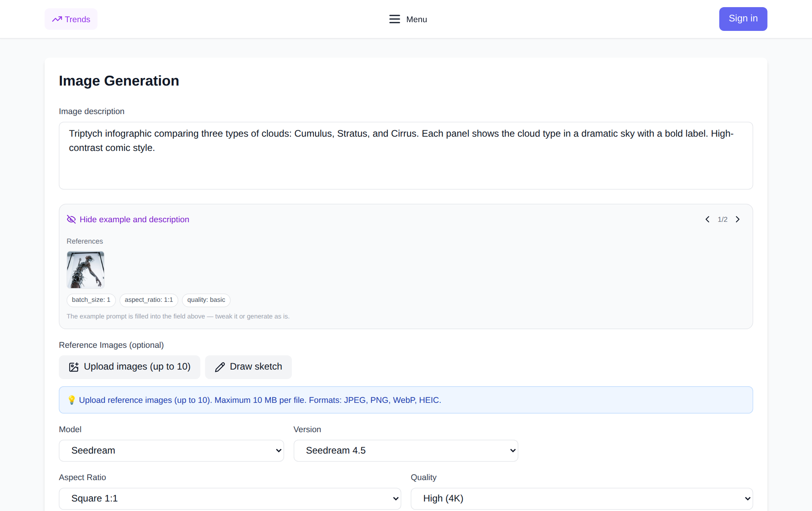
Task: Click the pencil sketch icon
Action: click(220, 367)
